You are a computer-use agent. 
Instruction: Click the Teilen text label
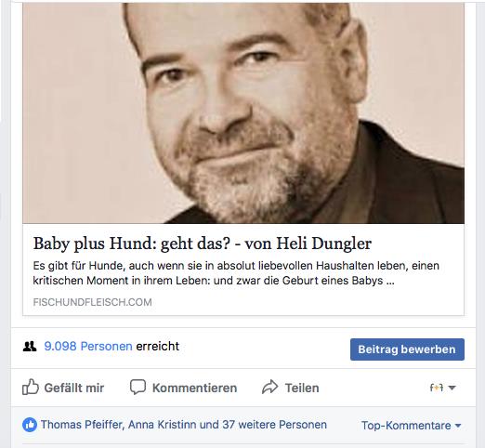pyautogui.click(x=302, y=388)
